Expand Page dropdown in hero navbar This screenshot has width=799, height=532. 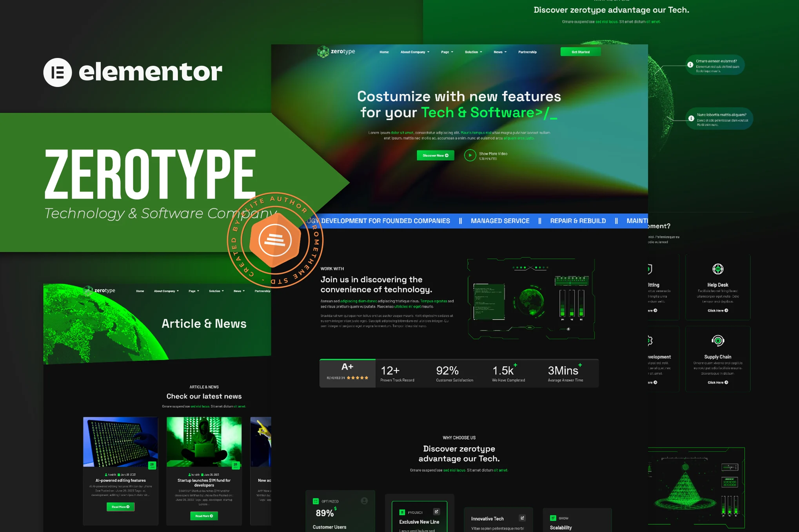(x=447, y=52)
